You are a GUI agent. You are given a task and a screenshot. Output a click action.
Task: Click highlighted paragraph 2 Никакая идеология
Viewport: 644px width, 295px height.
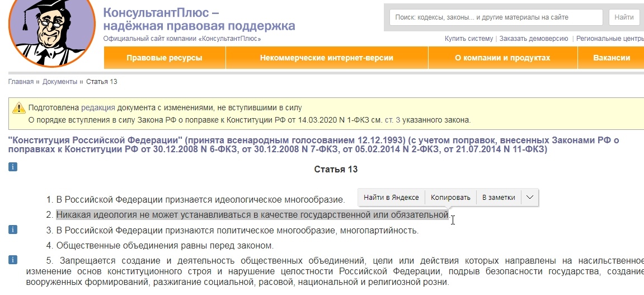pyautogui.click(x=252, y=214)
